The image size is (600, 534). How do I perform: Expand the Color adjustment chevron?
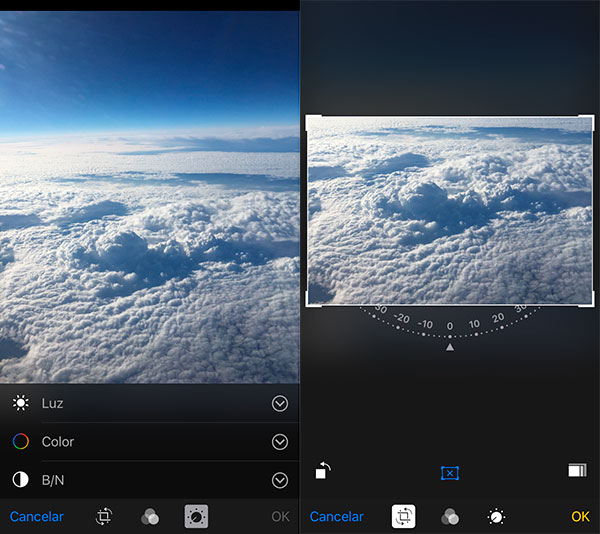point(280,442)
